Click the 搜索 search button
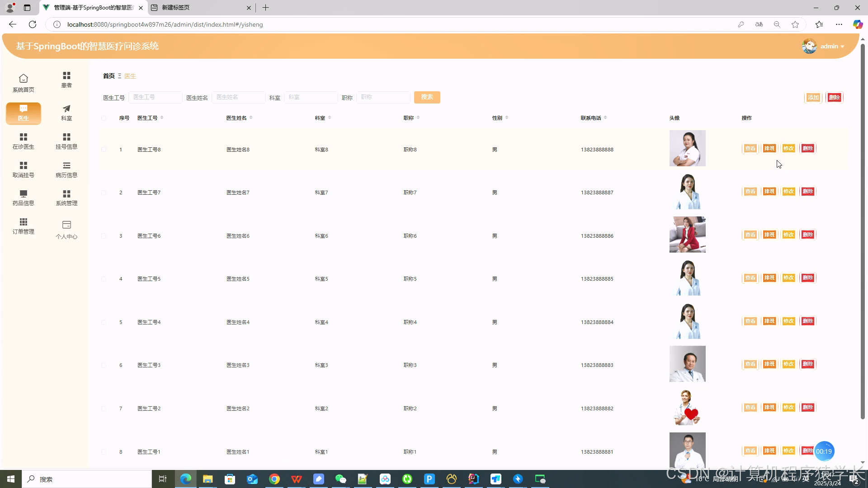868x488 pixels. pos(427,97)
